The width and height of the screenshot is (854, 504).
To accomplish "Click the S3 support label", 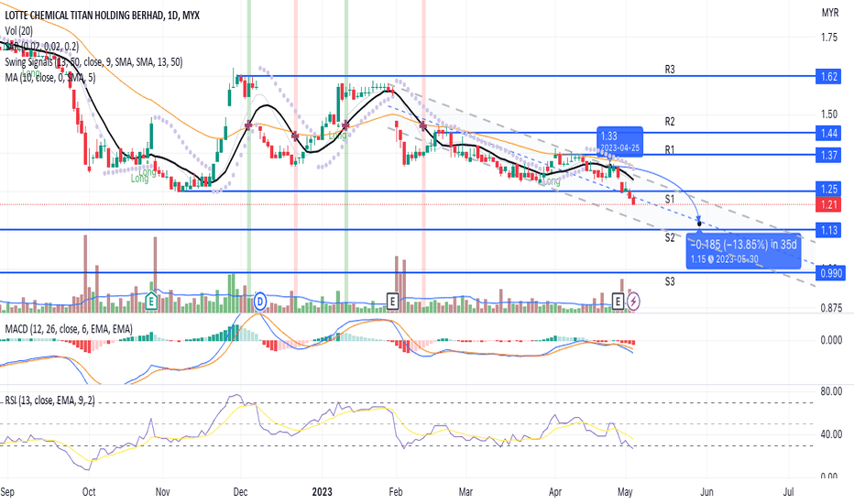I will pyautogui.click(x=670, y=281).
